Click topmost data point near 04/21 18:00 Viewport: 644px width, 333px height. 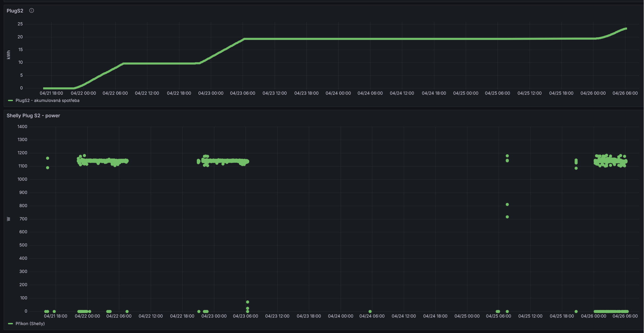point(48,158)
